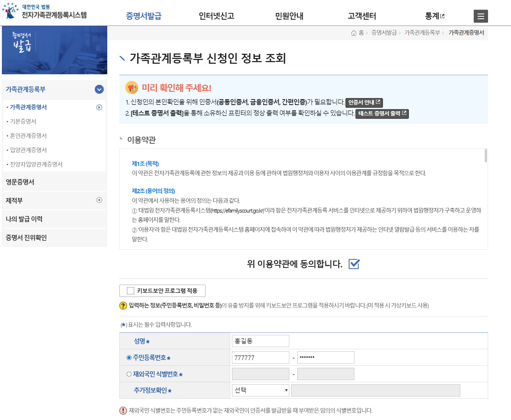Open the 인터넷신고 menu
Viewport: 511px width, 420px height.
(216, 16)
